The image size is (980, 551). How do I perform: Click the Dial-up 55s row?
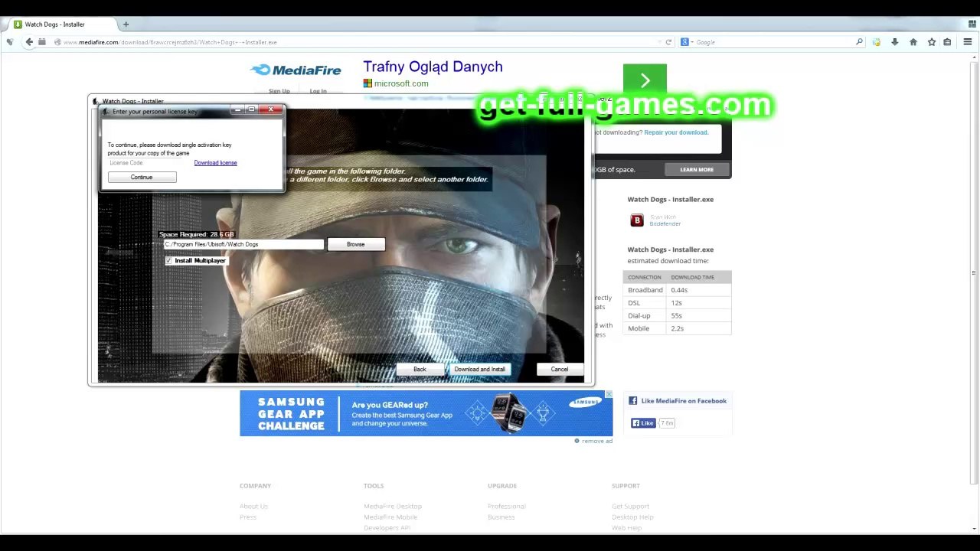[677, 316]
